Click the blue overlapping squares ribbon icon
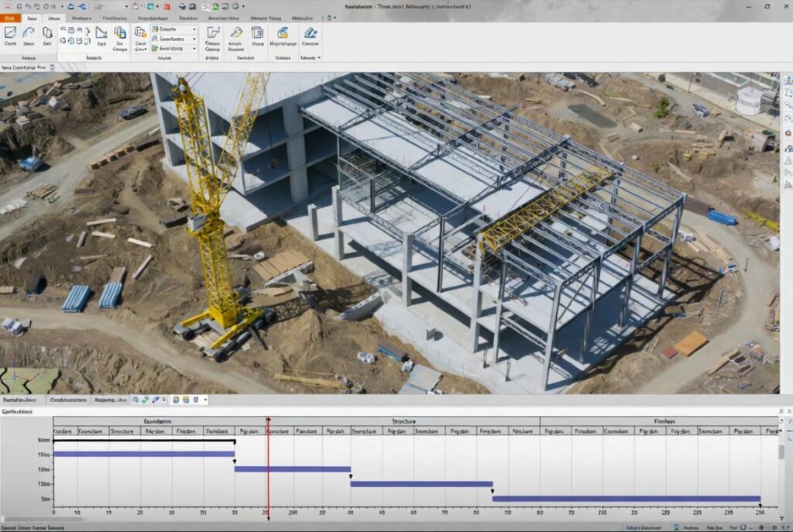The height and width of the screenshot is (532, 793). pyautogui.click(x=120, y=33)
